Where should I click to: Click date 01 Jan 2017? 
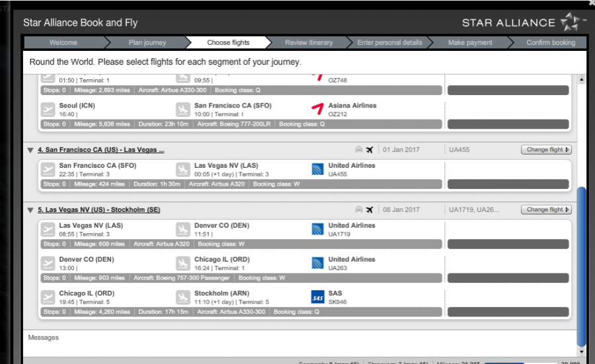(x=401, y=150)
